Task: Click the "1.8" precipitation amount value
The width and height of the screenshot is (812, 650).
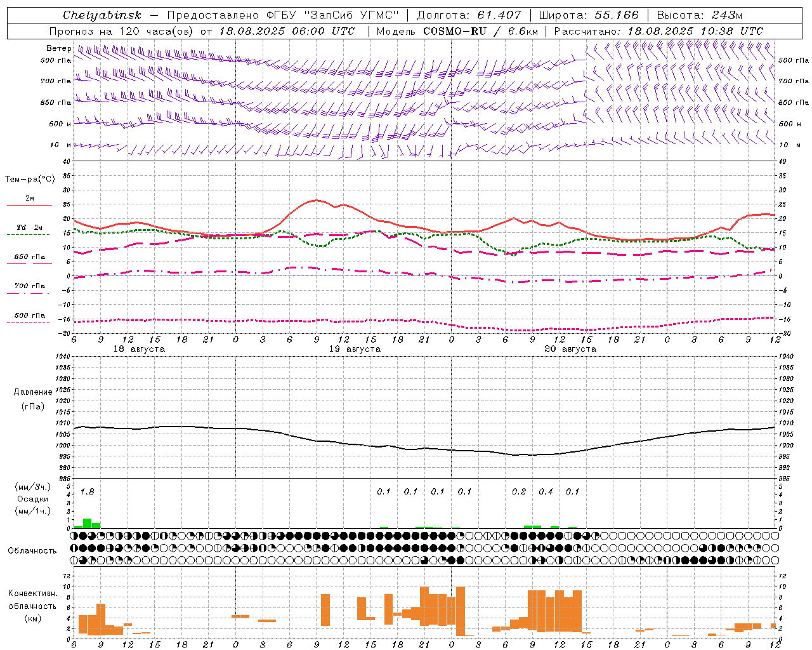Action: [x=88, y=491]
